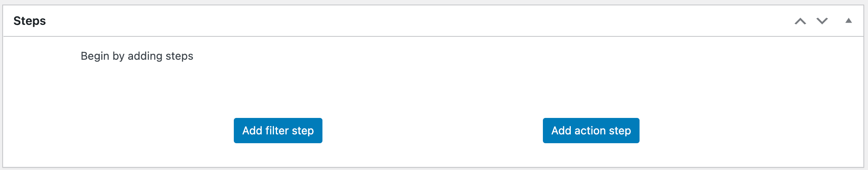
Task: Shift Steps panel lower with down arrow
Action: 822,21
